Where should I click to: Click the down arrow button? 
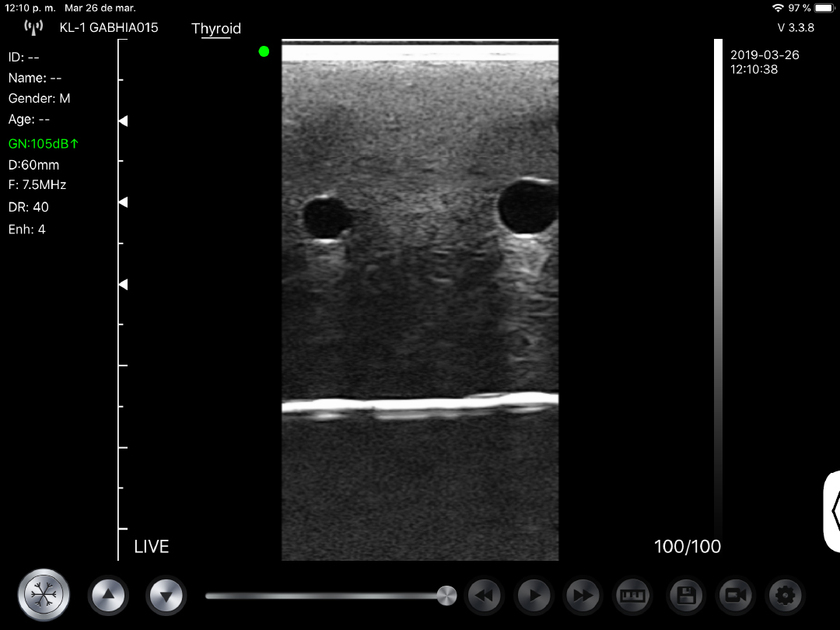pos(166,597)
